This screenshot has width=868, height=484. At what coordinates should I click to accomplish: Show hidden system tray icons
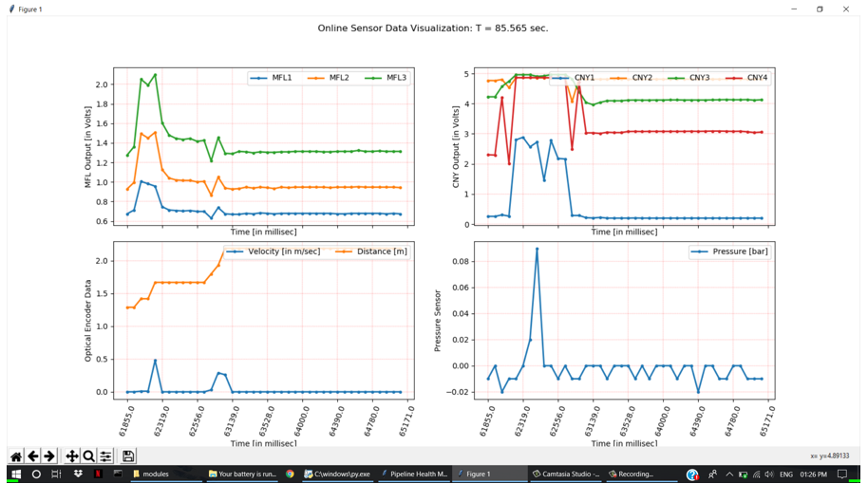[729, 475]
